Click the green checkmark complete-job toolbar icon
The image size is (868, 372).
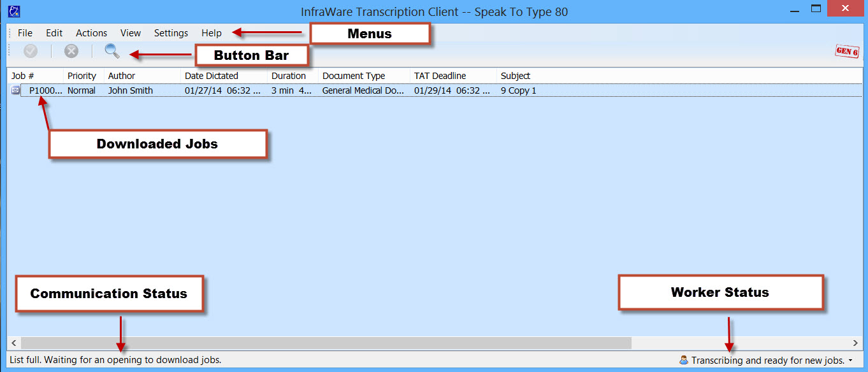coord(31,52)
